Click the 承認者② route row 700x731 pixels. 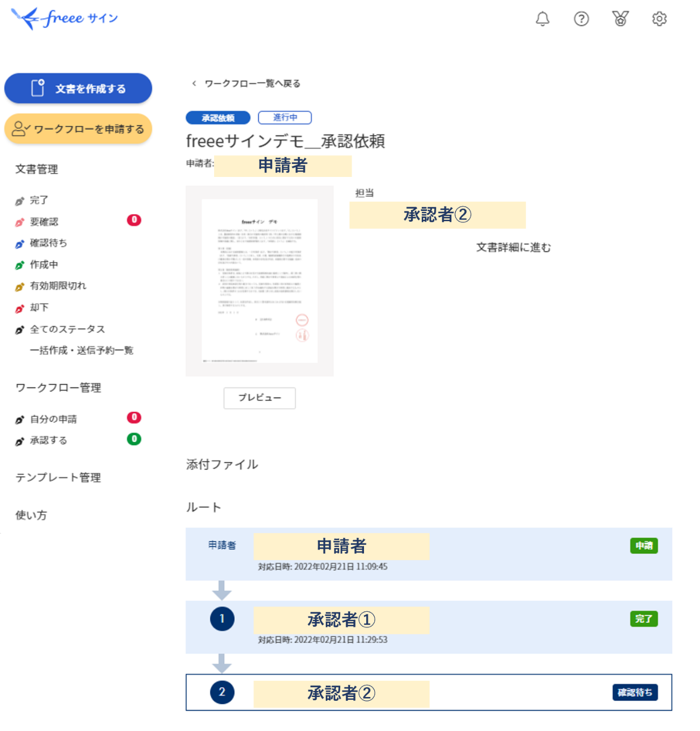pyautogui.click(x=429, y=692)
